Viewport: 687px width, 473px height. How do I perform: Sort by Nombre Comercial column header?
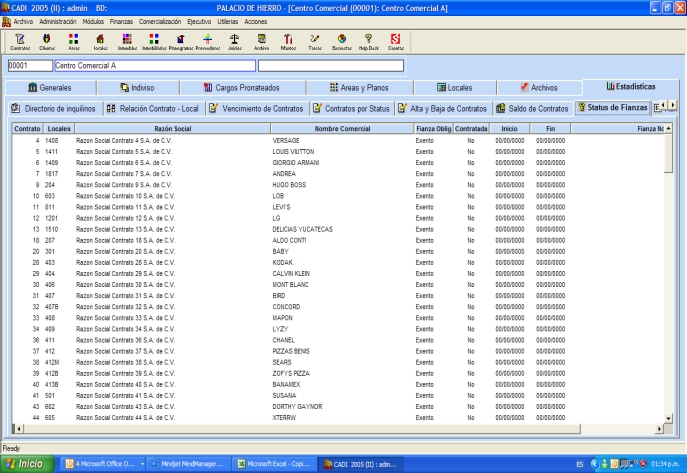point(341,128)
